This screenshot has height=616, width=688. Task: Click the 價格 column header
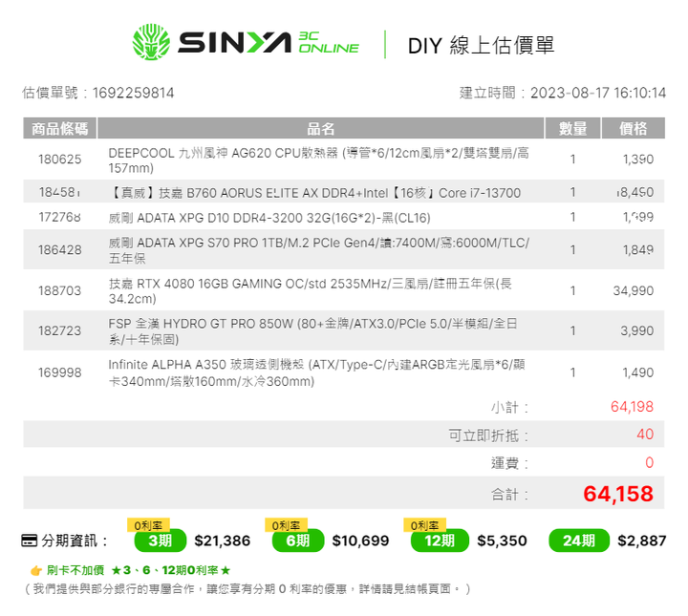pos(634,129)
